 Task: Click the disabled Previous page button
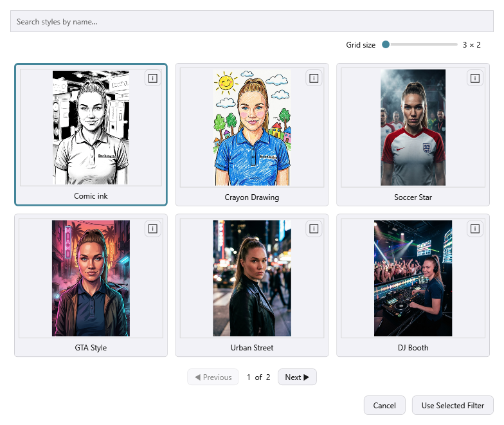click(213, 377)
